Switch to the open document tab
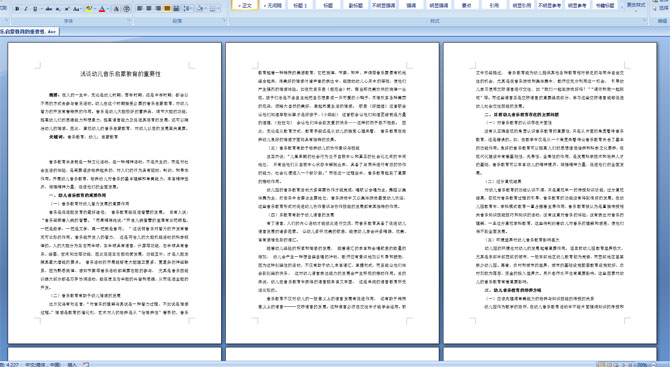 (x=29, y=32)
